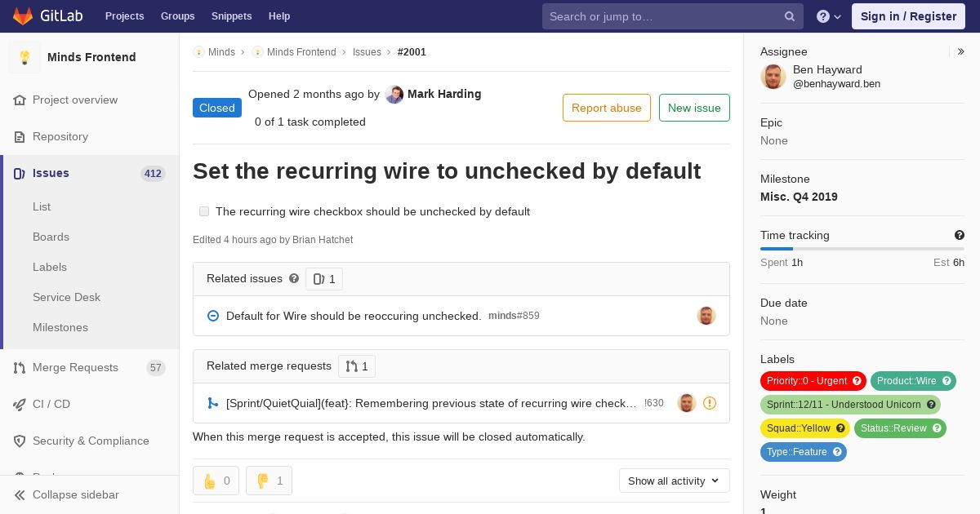Click the merge request pipeline warning icon
The image size is (980, 514).
[710, 403]
